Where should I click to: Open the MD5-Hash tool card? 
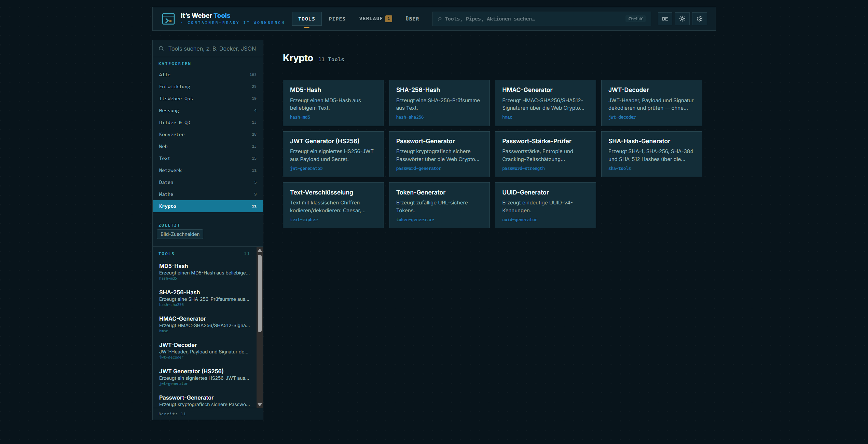tap(333, 103)
